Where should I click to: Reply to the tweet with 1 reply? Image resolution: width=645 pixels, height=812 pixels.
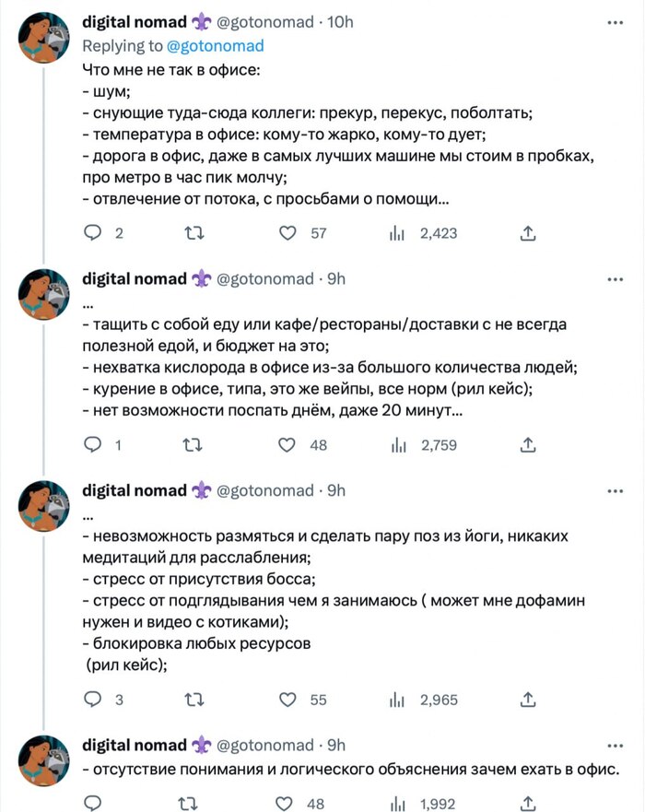[92, 446]
